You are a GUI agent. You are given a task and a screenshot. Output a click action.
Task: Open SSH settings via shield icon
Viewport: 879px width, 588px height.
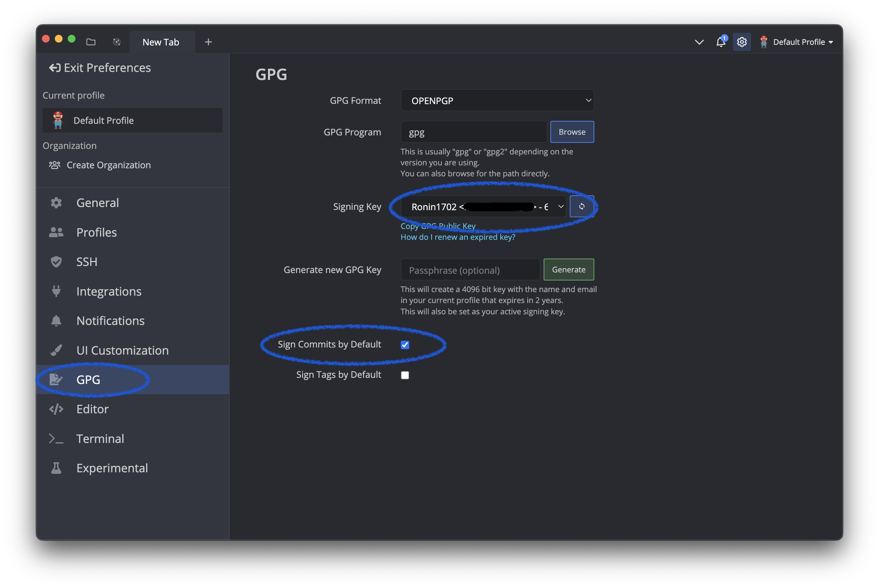56,262
